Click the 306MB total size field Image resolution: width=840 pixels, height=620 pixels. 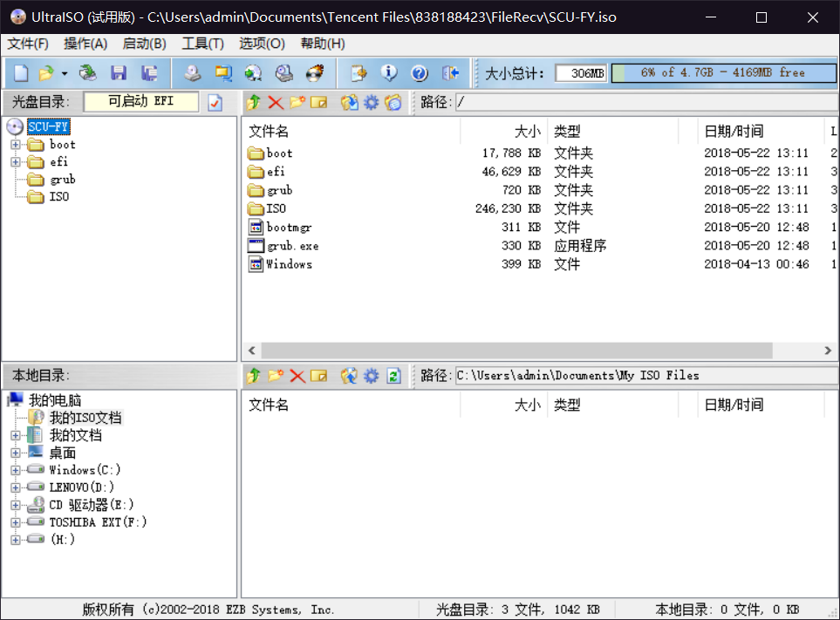point(581,73)
